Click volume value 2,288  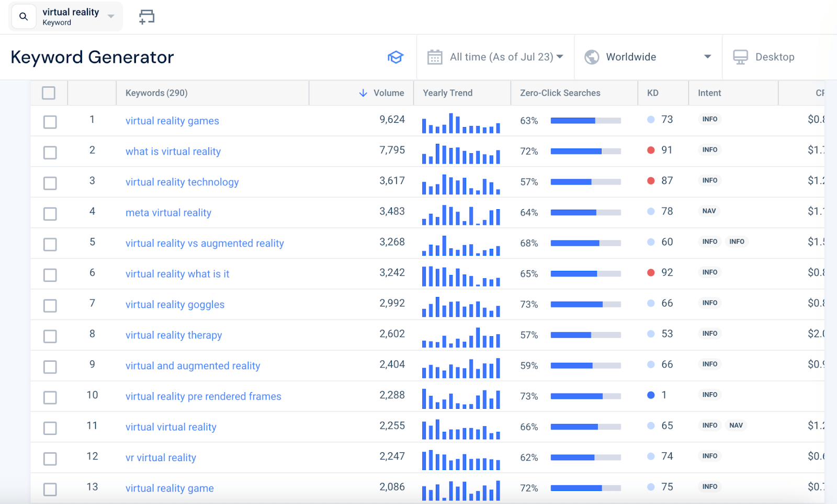click(x=392, y=395)
